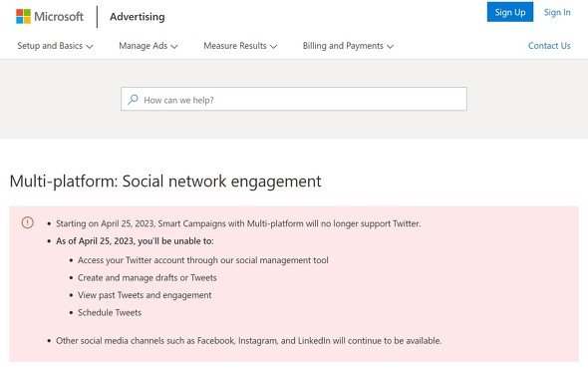The height and width of the screenshot is (369, 588).
Task: Expand the Measure Results chevron arrow
Action: [273, 47]
